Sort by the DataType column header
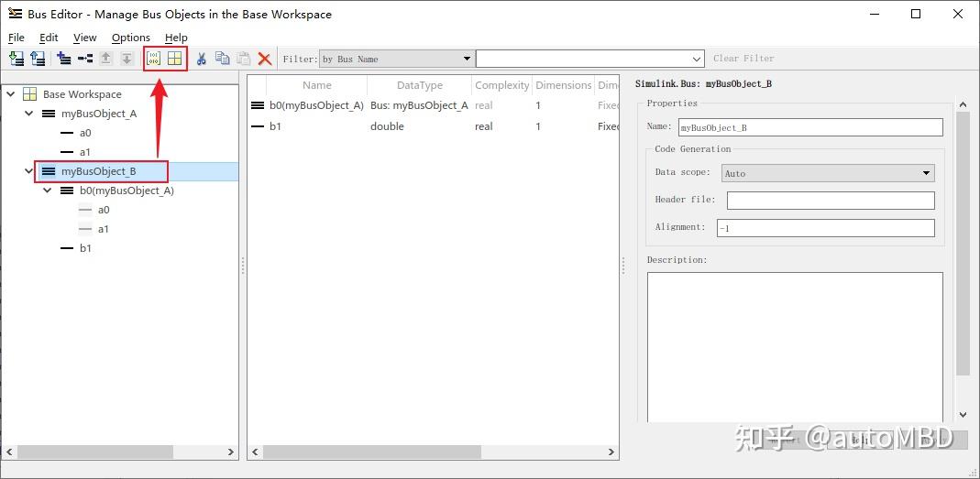Image resolution: width=980 pixels, height=479 pixels. point(419,85)
